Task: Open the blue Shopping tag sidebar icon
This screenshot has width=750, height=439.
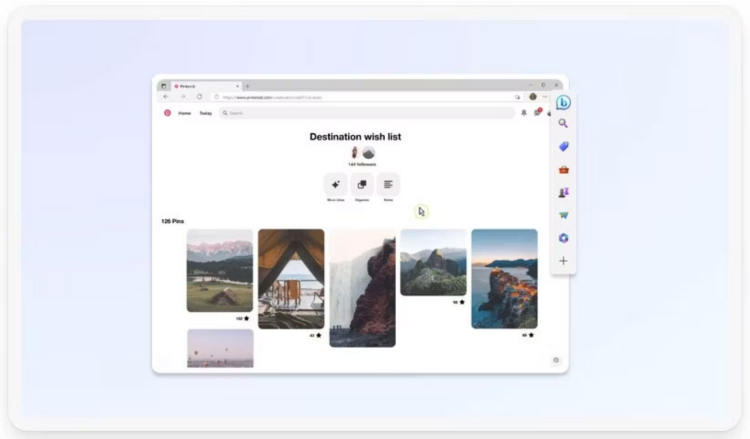Action: 563,146
